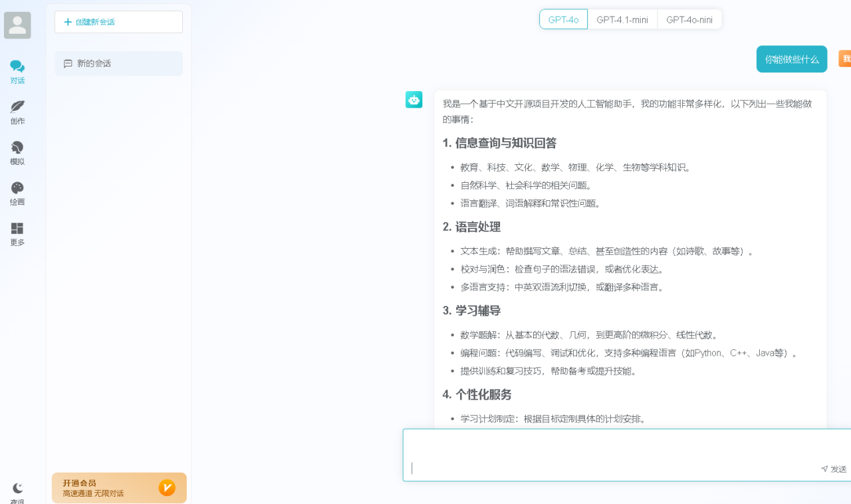The image size is (851, 504).
Task: Click the orange 我 user avatar
Action: coord(845,59)
